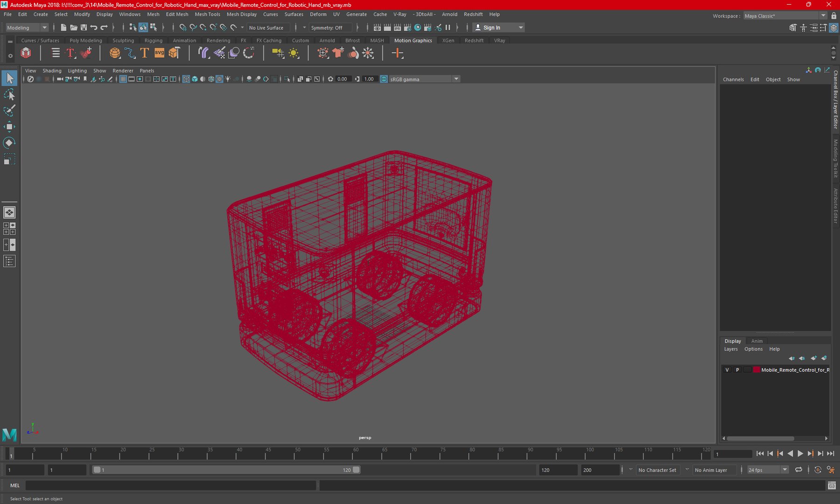The width and height of the screenshot is (840, 504).
Task: Toggle the layer playback P box
Action: pos(737,370)
